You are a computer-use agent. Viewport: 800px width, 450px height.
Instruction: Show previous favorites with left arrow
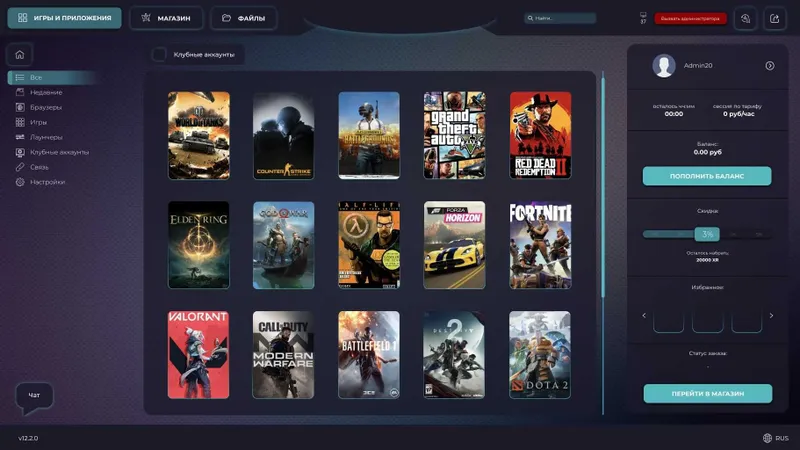coord(644,315)
